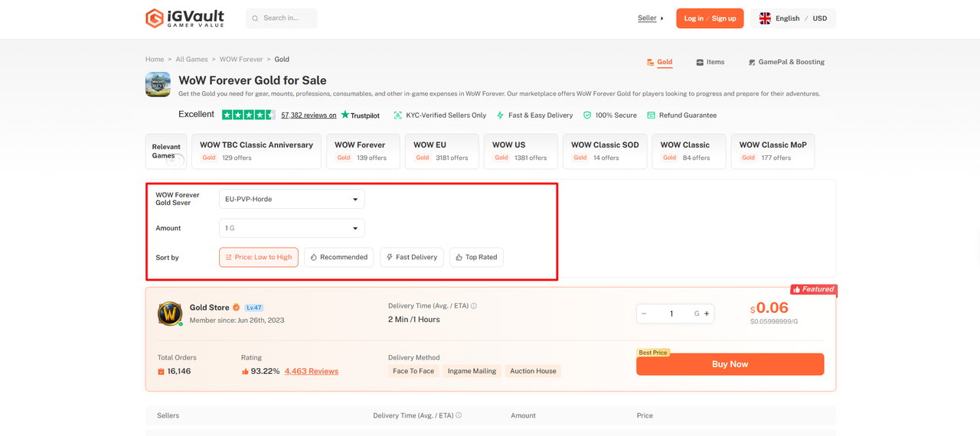
Task: Go to WOW Forever breadcrumb
Action: coord(241,59)
